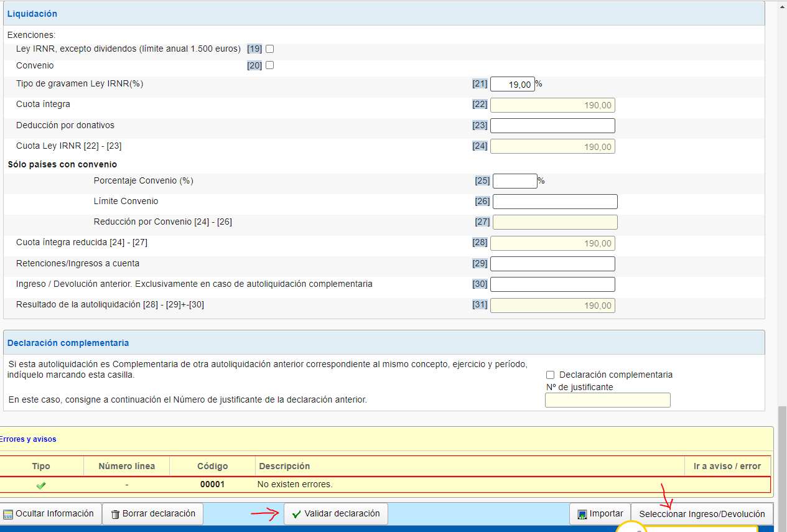Click the Retenciones/Ingresos a cuenta field

click(552, 264)
